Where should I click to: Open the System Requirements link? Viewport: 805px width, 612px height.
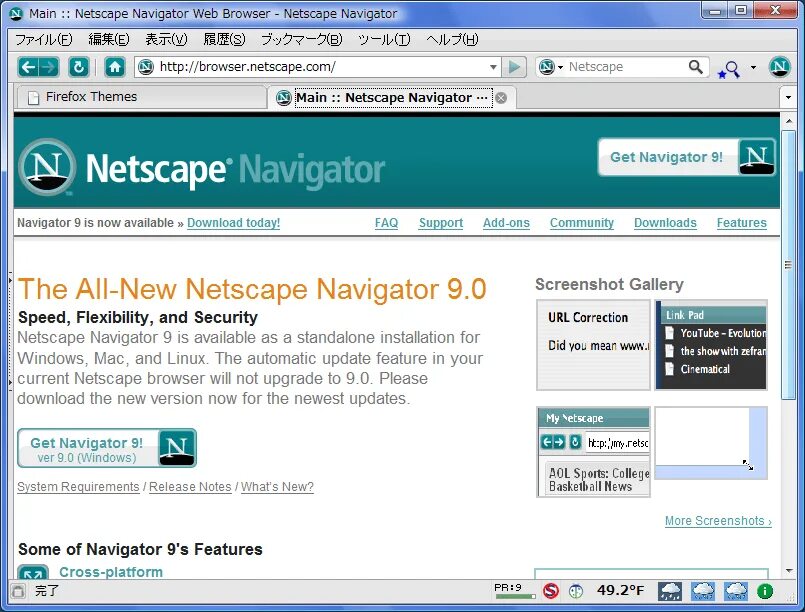click(x=78, y=487)
